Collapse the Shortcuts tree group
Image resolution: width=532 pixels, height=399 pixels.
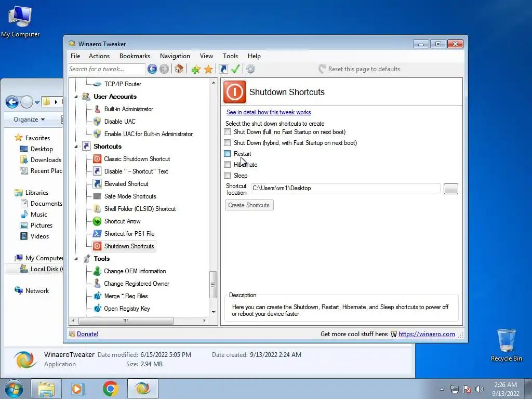coord(76,147)
